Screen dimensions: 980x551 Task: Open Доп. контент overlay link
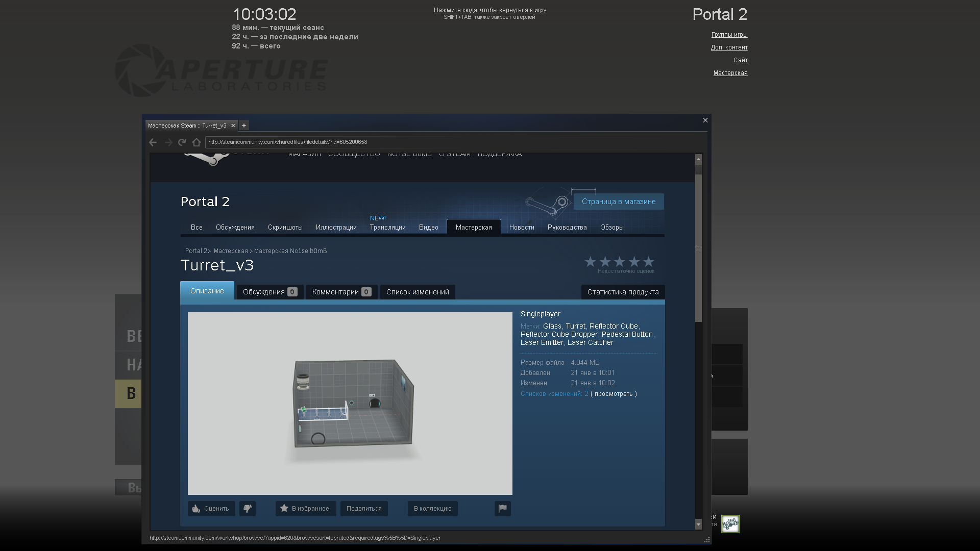pos(729,47)
